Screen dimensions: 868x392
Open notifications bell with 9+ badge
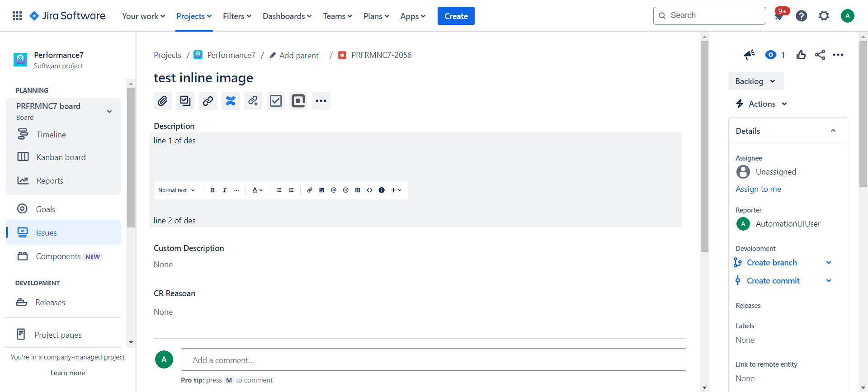click(779, 16)
